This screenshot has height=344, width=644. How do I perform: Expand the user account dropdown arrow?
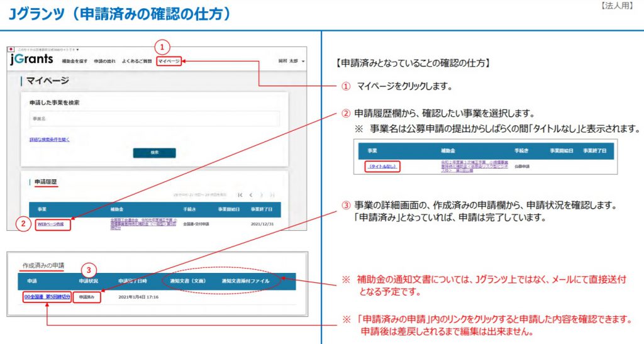pyautogui.click(x=303, y=61)
